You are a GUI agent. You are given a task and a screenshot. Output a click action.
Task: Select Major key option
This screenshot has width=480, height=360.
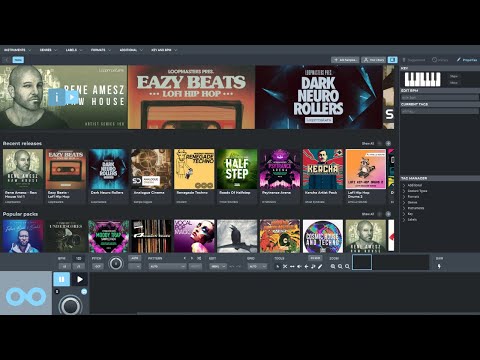coord(454,76)
